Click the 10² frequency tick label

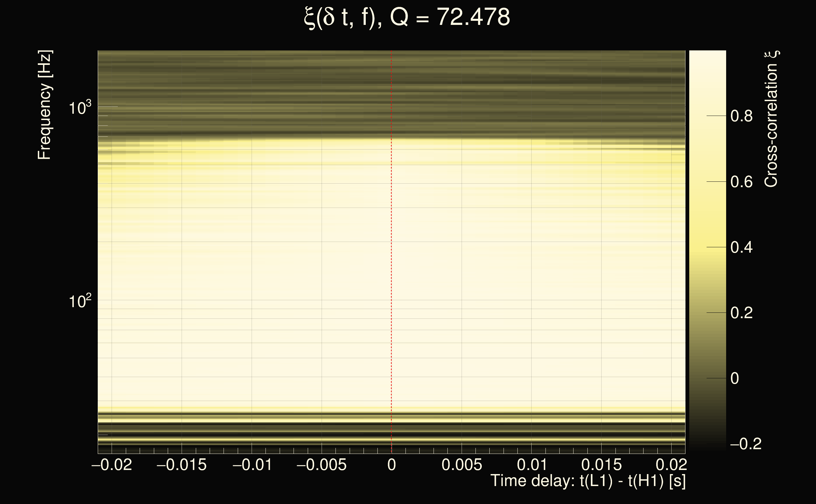coord(80,301)
